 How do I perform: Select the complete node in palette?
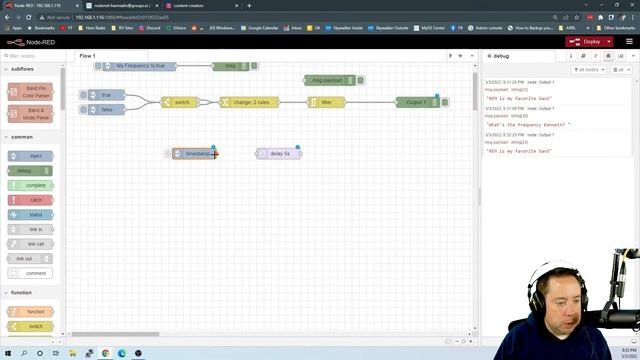(x=31, y=185)
